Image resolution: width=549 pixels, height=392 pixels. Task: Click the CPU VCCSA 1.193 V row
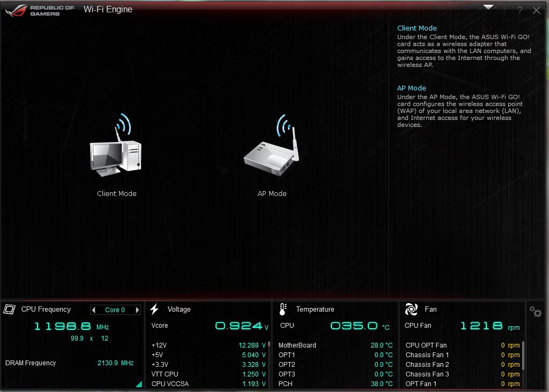coord(209,384)
